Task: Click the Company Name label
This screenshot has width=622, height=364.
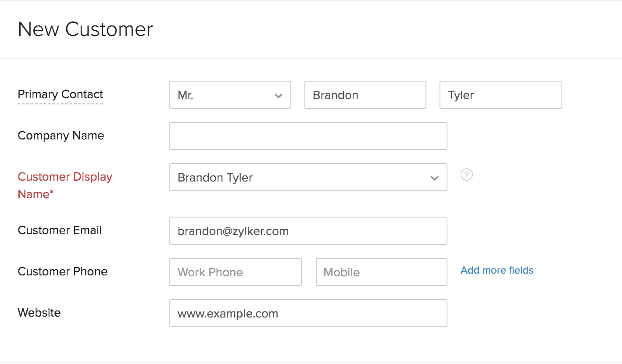Action: pos(61,136)
